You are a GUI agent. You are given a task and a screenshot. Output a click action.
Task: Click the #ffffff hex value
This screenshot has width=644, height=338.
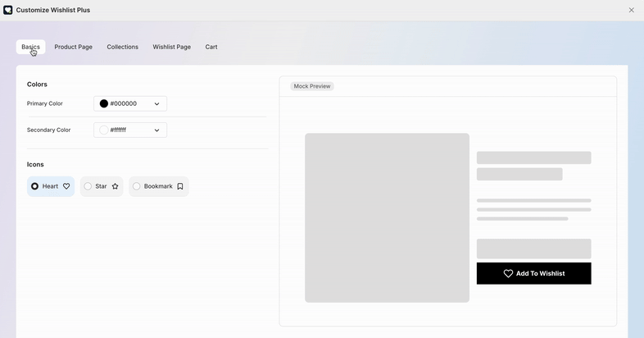tap(118, 130)
